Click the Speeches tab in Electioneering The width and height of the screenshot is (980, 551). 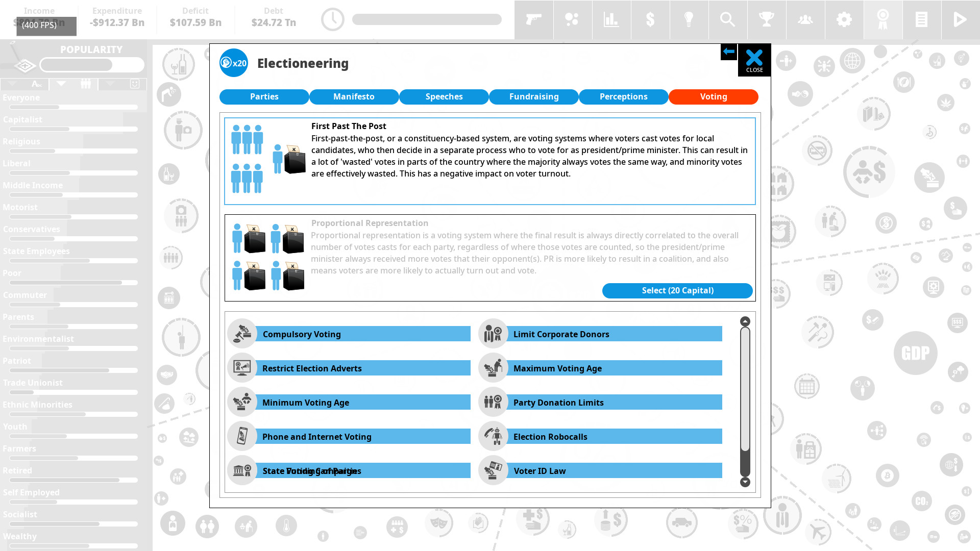coord(444,96)
